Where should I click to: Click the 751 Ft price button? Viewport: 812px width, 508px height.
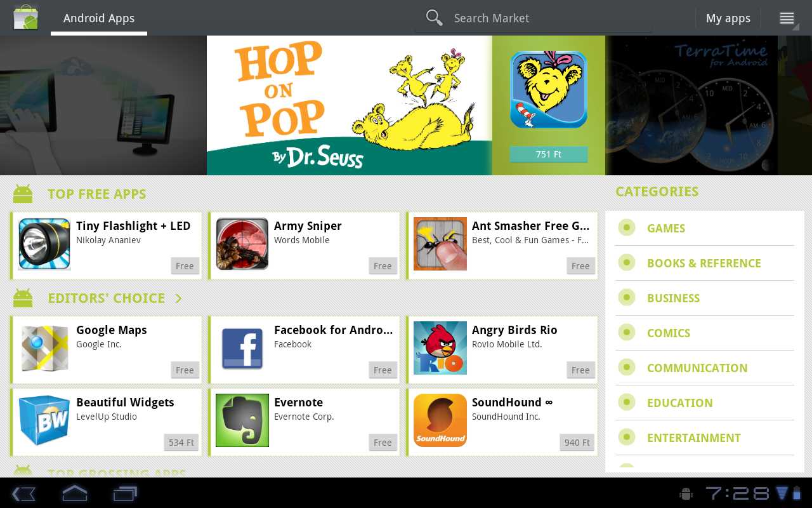(549, 154)
